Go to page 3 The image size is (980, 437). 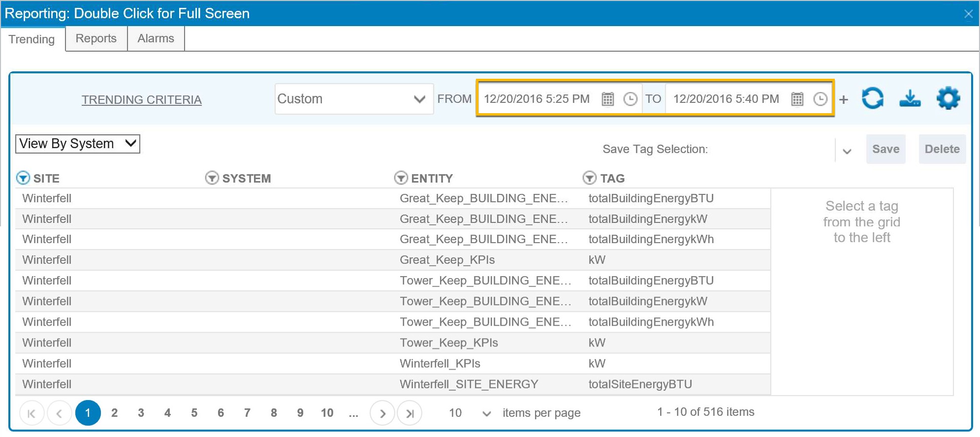pyautogui.click(x=141, y=413)
